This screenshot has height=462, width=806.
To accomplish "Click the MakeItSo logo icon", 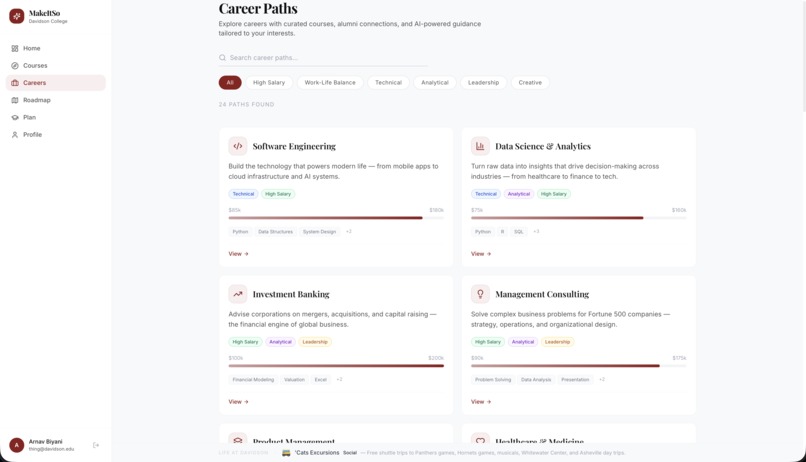I will [x=16, y=16].
